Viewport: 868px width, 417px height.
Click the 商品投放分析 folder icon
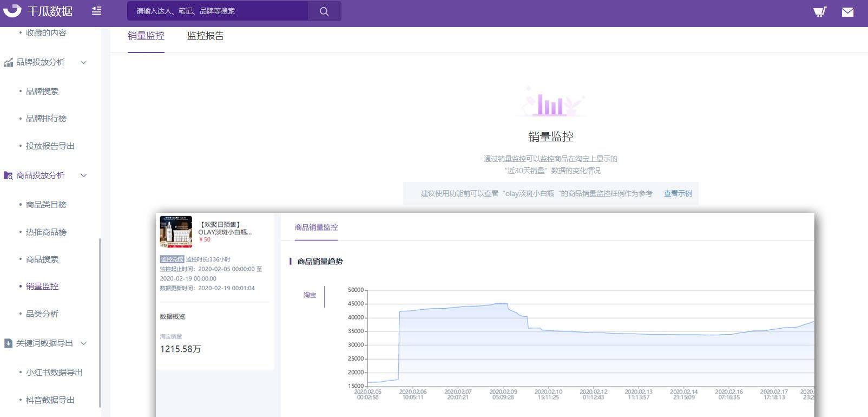[8, 175]
